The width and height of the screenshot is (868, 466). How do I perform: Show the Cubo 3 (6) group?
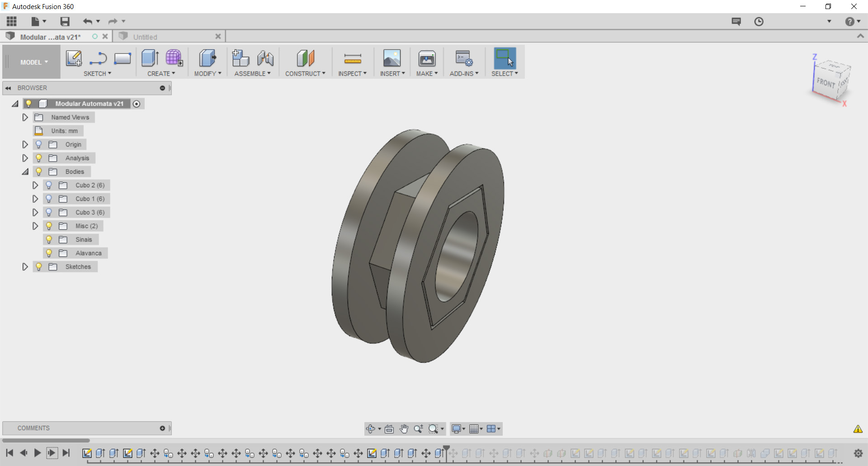pos(49,212)
